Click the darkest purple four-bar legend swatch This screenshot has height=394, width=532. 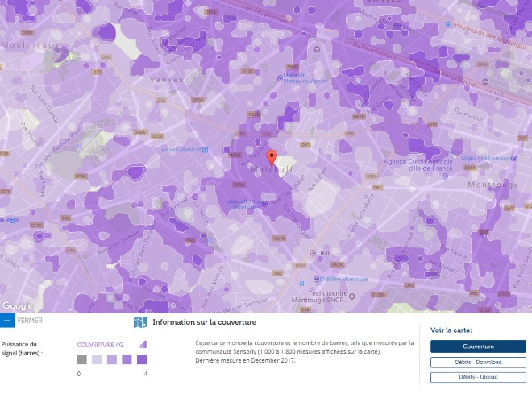142,359
